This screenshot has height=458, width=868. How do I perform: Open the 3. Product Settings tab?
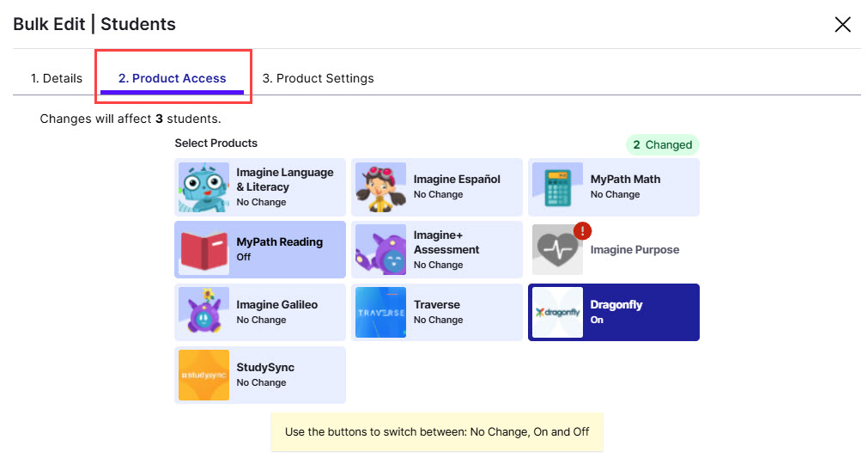tap(318, 78)
